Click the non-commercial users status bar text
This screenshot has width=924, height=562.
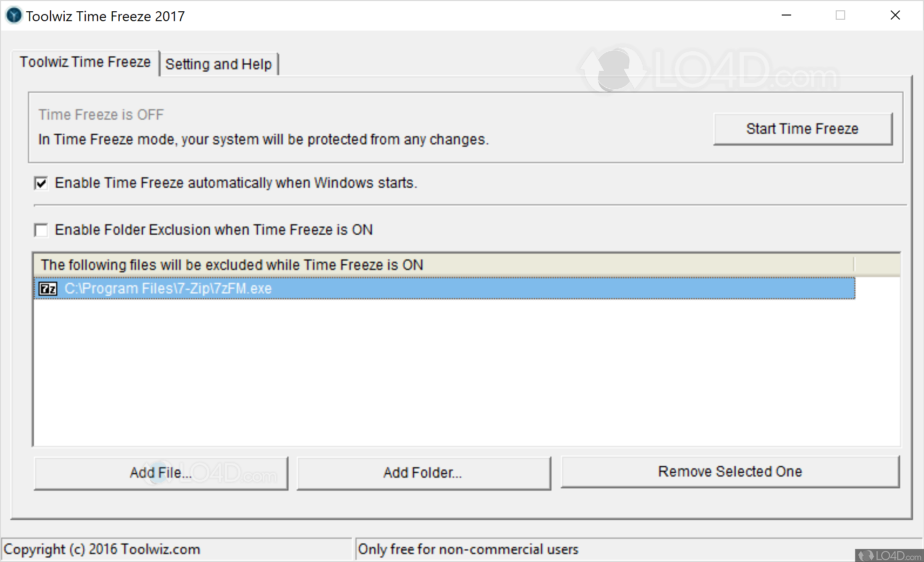(468, 549)
